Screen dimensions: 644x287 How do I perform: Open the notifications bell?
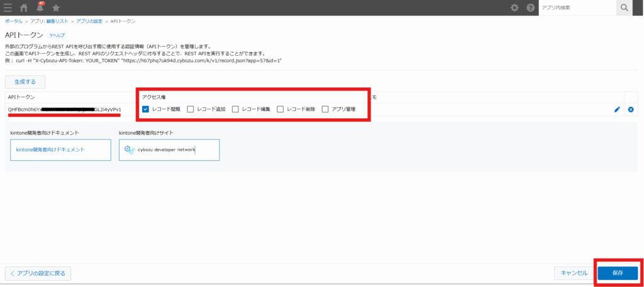pyautogui.click(x=40, y=7)
